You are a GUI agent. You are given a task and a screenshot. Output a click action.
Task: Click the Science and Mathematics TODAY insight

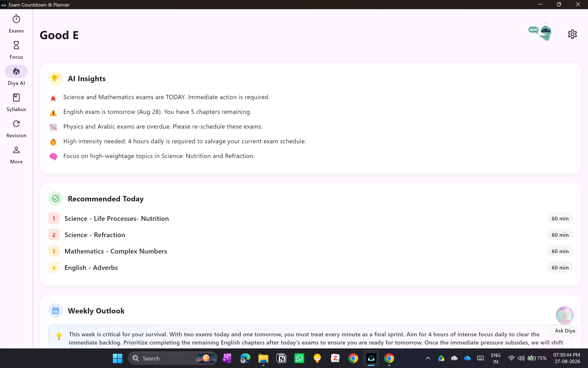166,97
